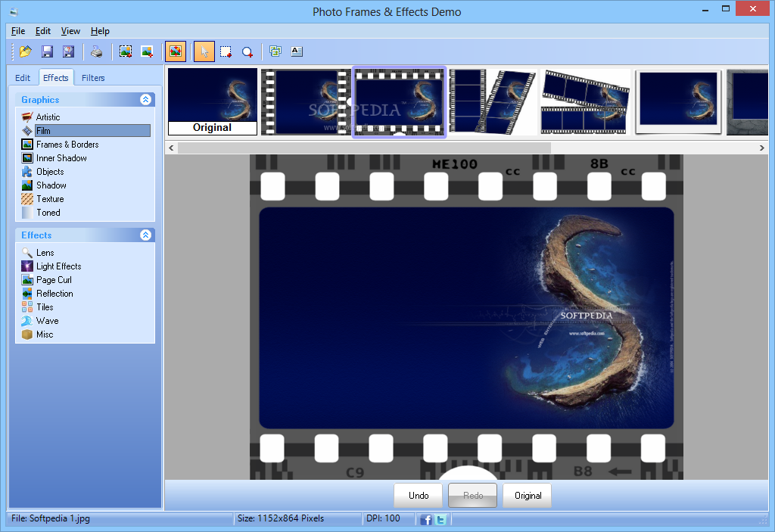Open the Edit menu
The width and height of the screenshot is (775, 532).
point(43,31)
